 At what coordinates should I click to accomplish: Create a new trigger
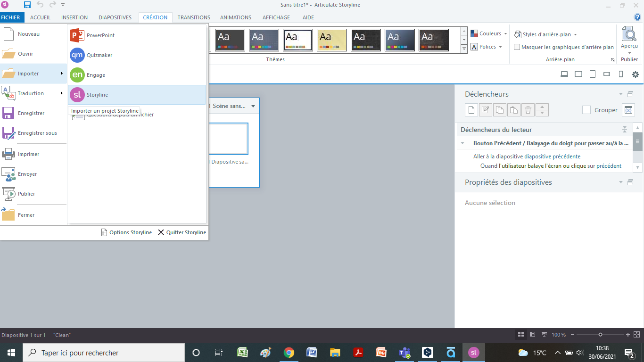click(x=471, y=110)
